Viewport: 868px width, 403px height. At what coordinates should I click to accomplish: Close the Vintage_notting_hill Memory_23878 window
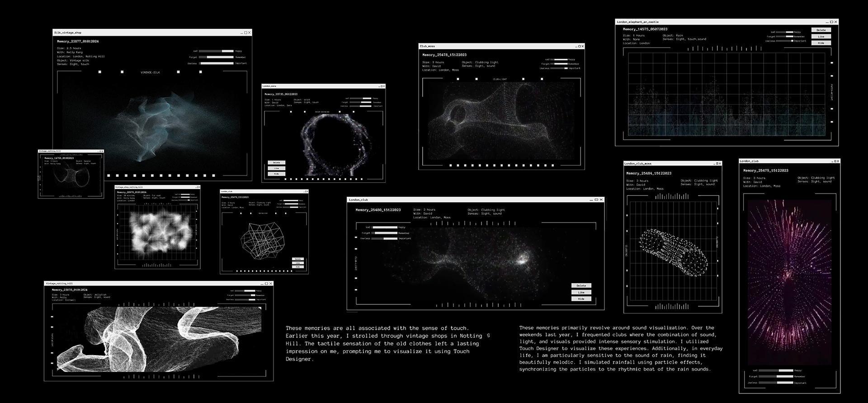270,284
